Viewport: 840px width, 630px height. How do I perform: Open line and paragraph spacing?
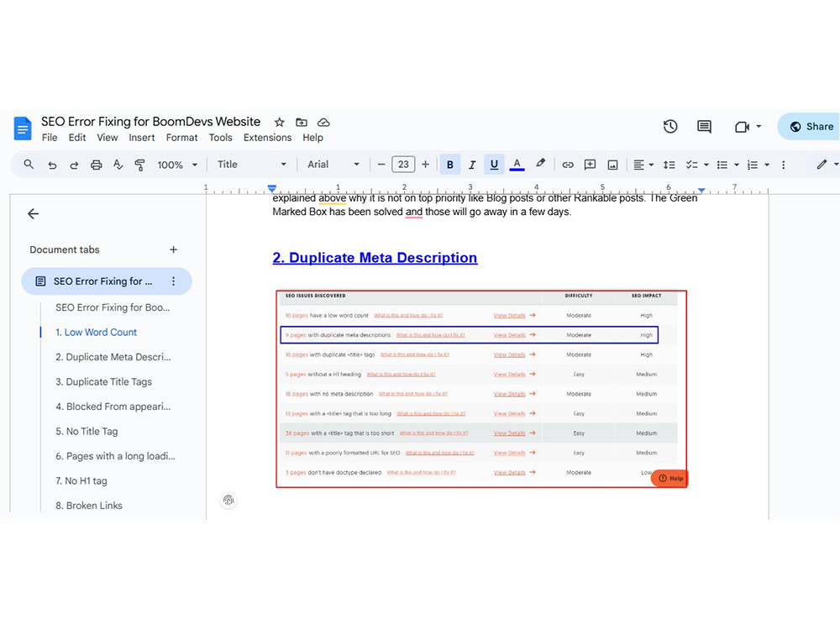[669, 165]
